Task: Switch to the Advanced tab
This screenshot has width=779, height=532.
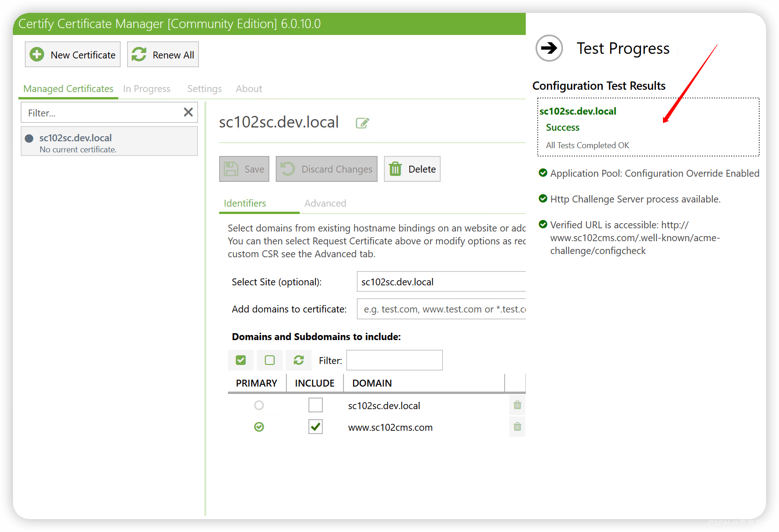Action: tap(325, 203)
